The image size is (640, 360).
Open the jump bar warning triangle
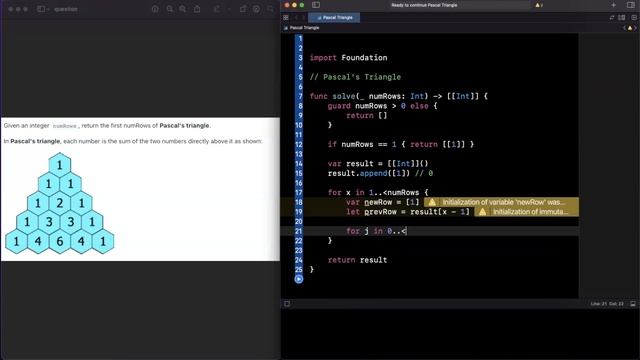630,28
